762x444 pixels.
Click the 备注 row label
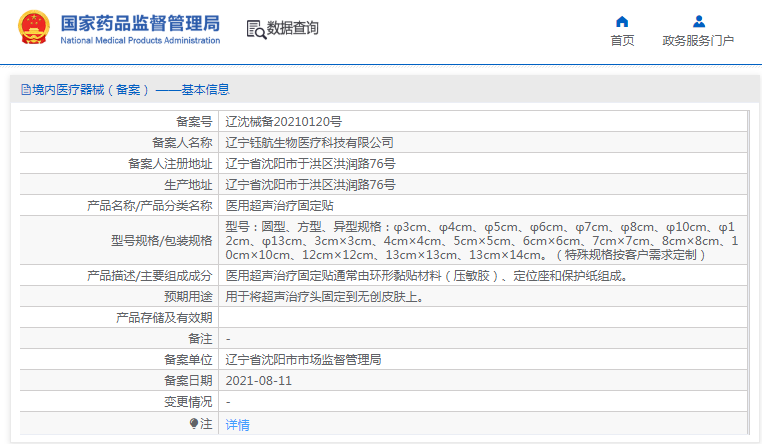(x=200, y=339)
